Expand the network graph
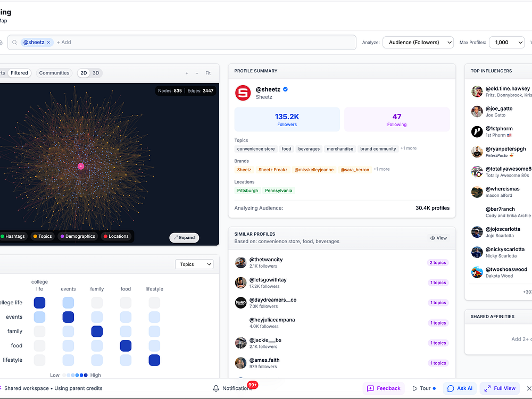 click(184, 237)
